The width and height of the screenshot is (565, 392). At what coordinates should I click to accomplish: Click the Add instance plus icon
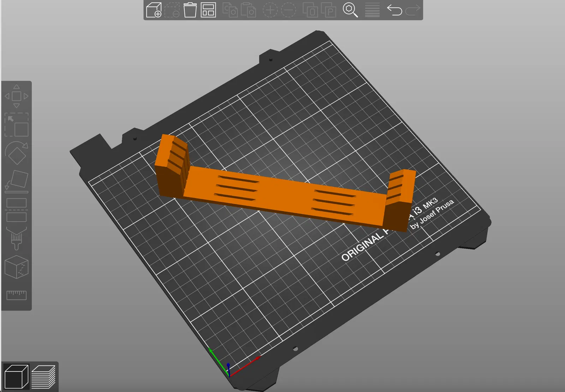point(270,10)
